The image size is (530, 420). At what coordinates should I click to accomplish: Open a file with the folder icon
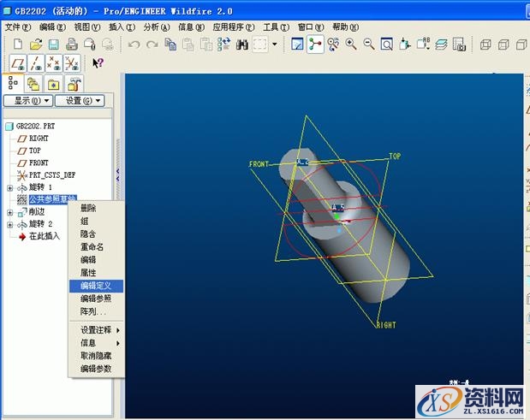(x=36, y=44)
